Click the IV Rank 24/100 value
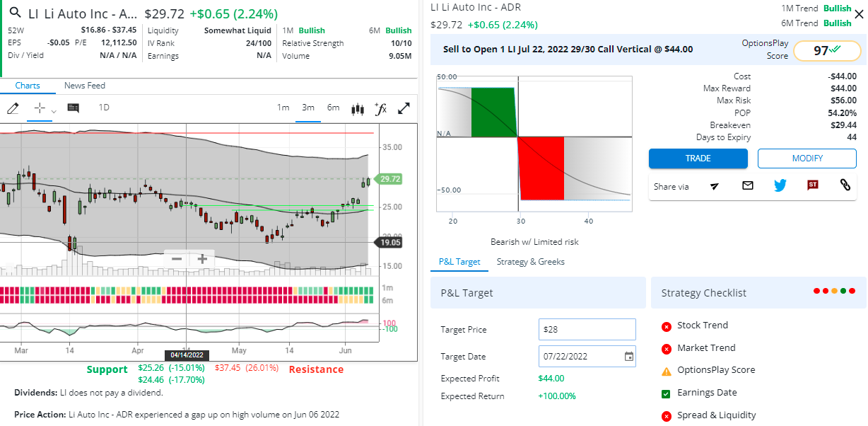 point(258,43)
